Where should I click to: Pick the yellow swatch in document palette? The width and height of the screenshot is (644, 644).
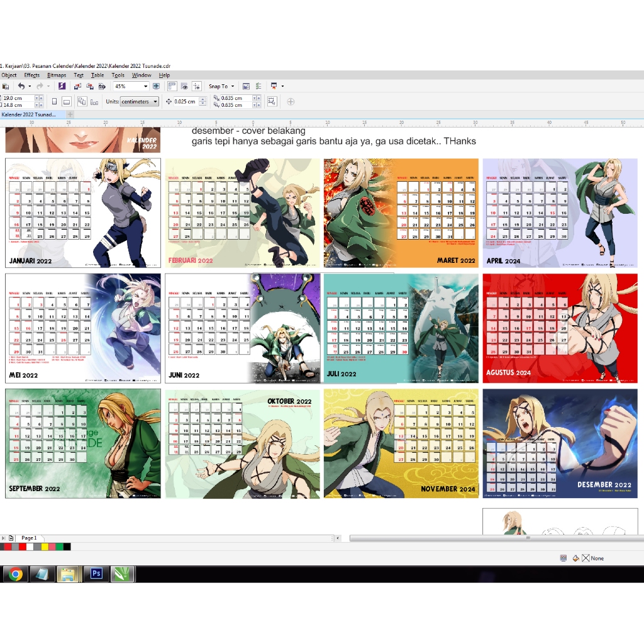pos(45,547)
